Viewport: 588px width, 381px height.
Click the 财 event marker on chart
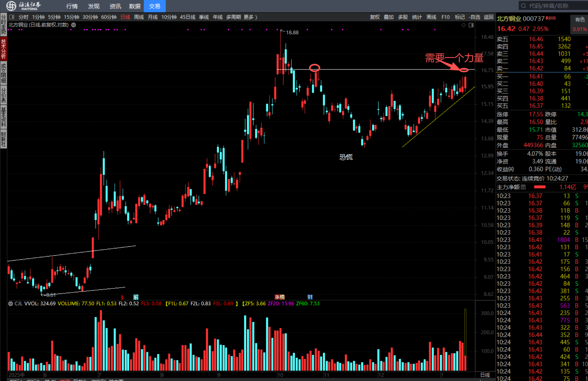[310, 297]
